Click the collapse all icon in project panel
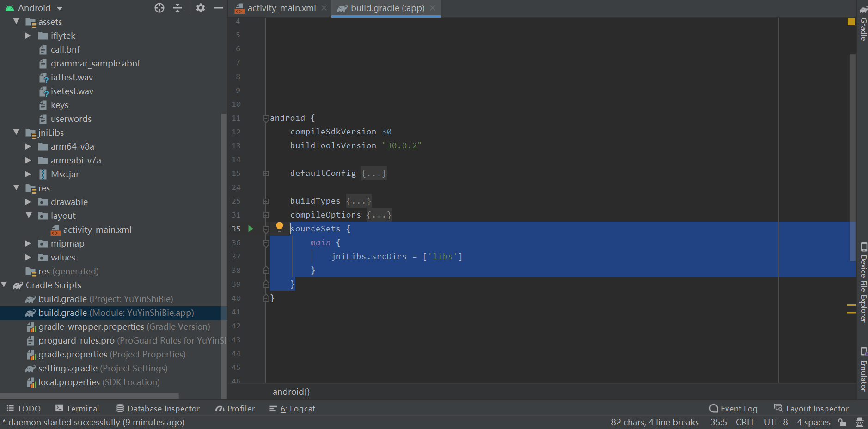Viewport: 868px width, 429px height. tap(177, 8)
